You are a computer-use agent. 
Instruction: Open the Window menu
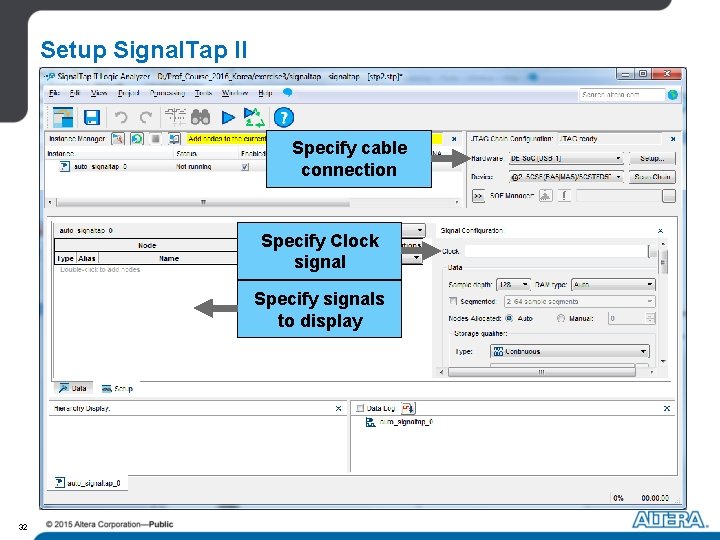(x=235, y=93)
